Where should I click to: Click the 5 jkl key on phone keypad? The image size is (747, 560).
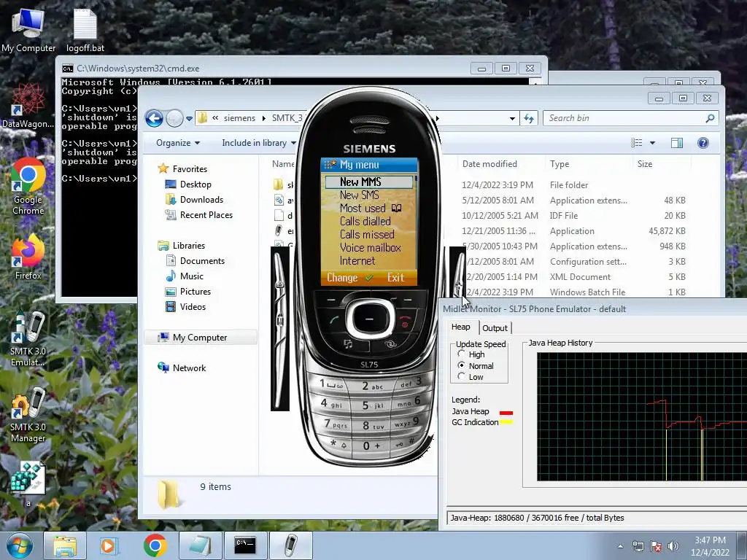click(x=373, y=405)
